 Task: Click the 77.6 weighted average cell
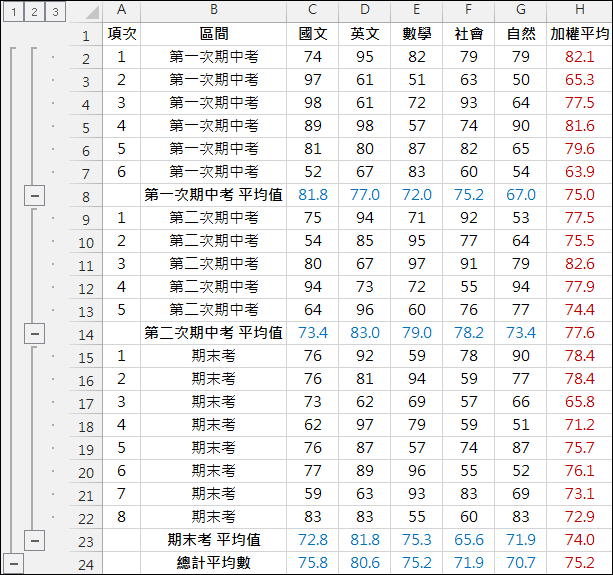tap(579, 333)
